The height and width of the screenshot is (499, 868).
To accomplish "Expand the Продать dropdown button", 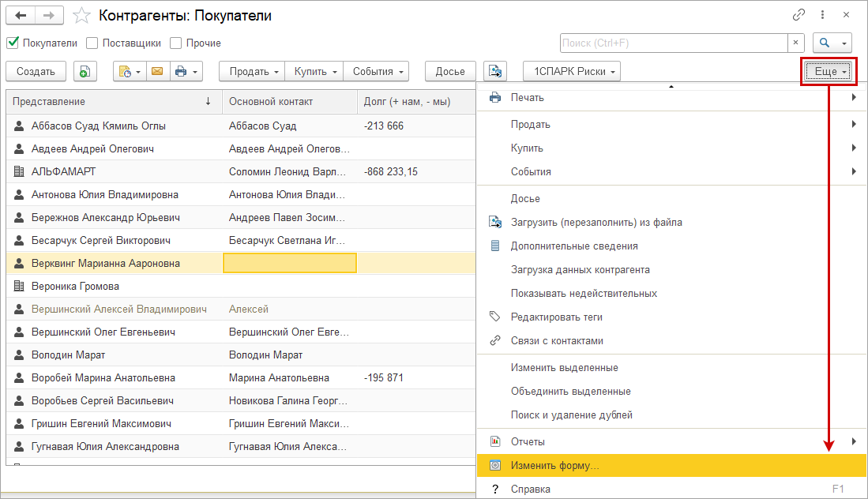I will 254,71.
